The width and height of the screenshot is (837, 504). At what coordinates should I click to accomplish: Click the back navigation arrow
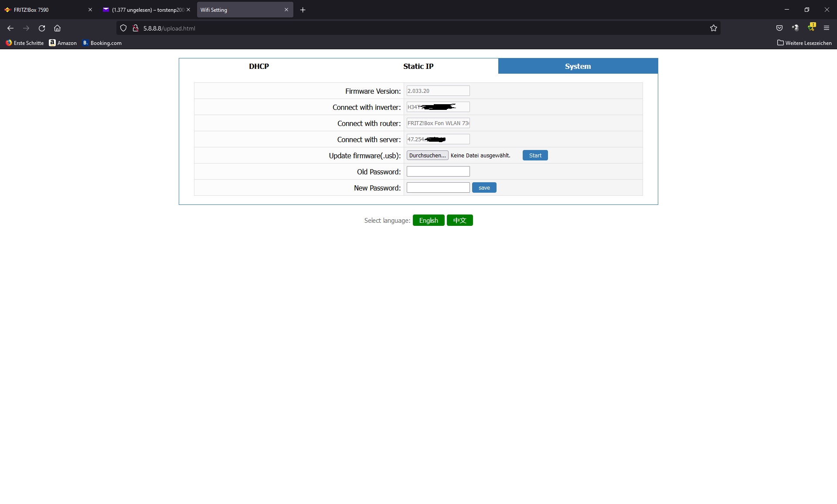[10, 28]
